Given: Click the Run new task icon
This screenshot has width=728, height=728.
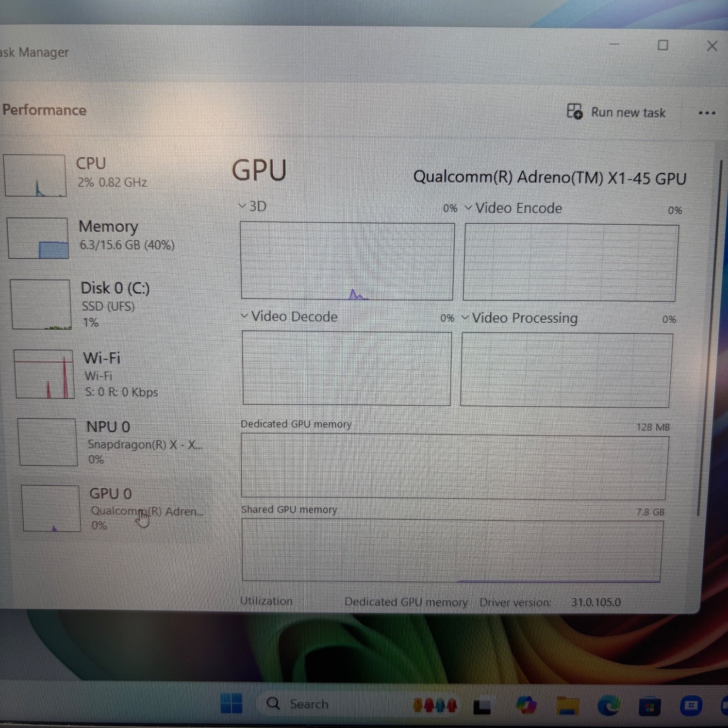Looking at the screenshot, I should tap(575, 111).
